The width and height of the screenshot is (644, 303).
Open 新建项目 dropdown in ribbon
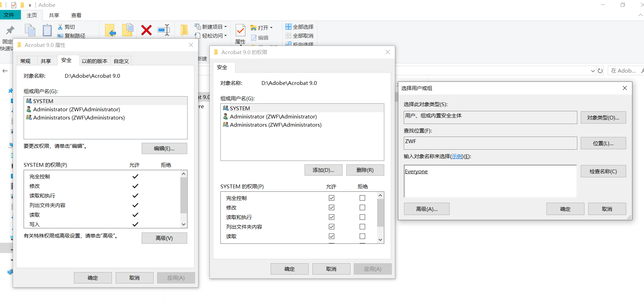[x=211, y=27]
